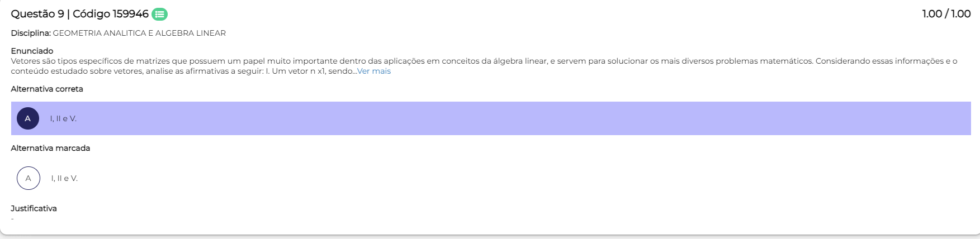The width and height of the screenshot is (980, 239).
Task: Click the green list icon beside Código 159946
Action: click(159, 15)
